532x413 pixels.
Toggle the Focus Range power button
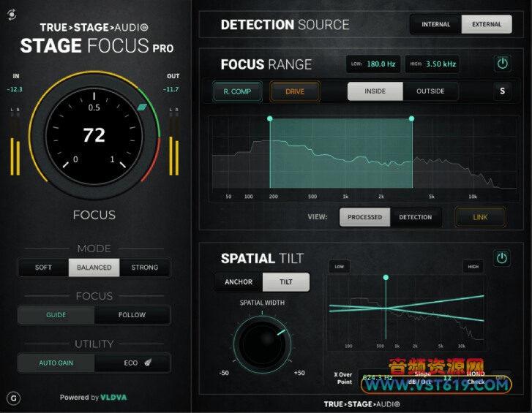click(502, 64)
